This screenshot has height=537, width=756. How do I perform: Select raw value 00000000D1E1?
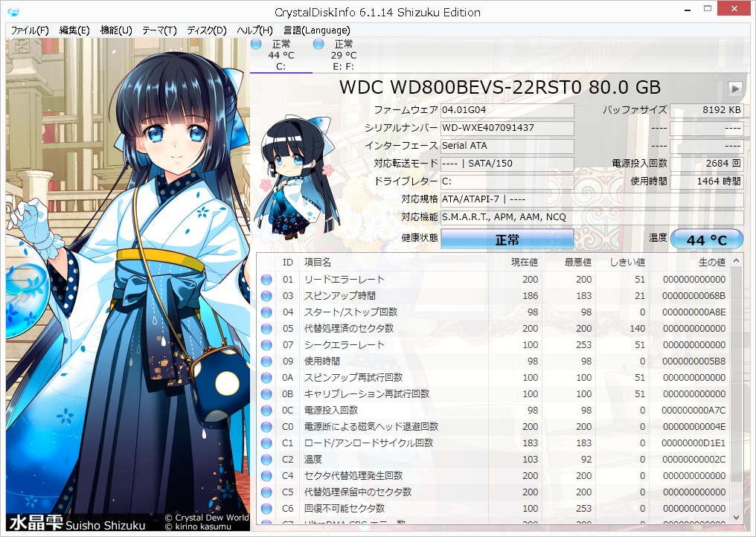[693, 443]
